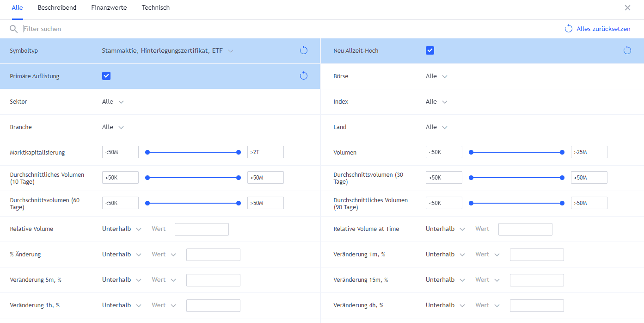
Task: Reset the Symboltyp filter row
Action: tap(303, 50)
